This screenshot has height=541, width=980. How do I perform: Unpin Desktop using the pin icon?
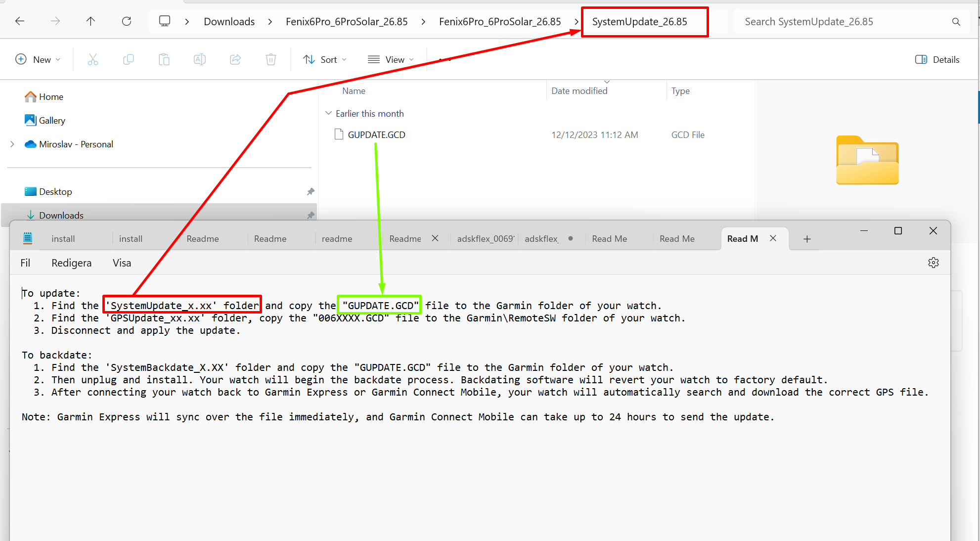point(311,191)
